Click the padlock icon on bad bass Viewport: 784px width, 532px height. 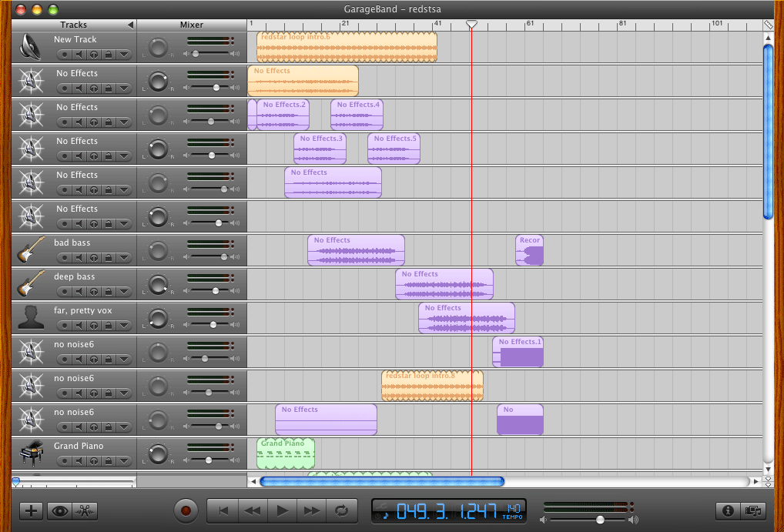click(109, 257)
